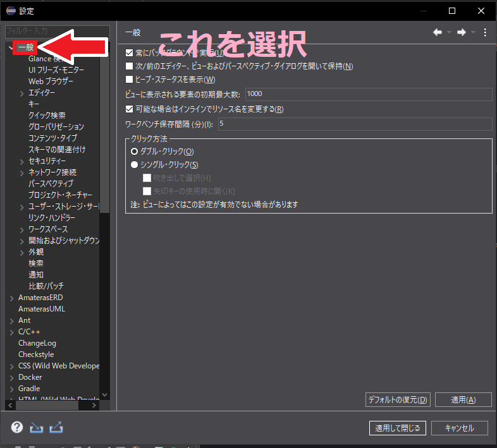Toggle ヒープ・ステータスを表示 checkbox
The image size is (497, 448).
[x=130, y=80]
